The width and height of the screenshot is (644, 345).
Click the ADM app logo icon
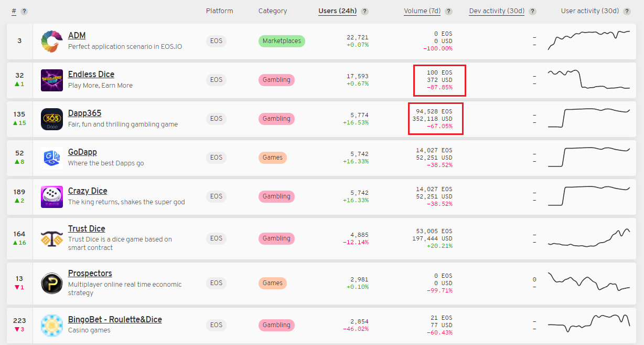coord(52,41)
